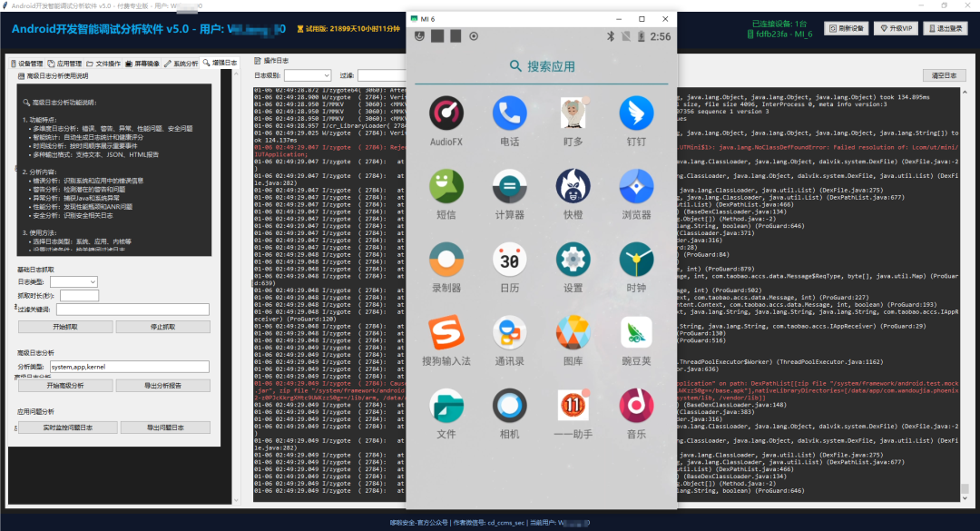
Task: Launch the 录制器 recorder app
Action: click(x=446, y=260)
